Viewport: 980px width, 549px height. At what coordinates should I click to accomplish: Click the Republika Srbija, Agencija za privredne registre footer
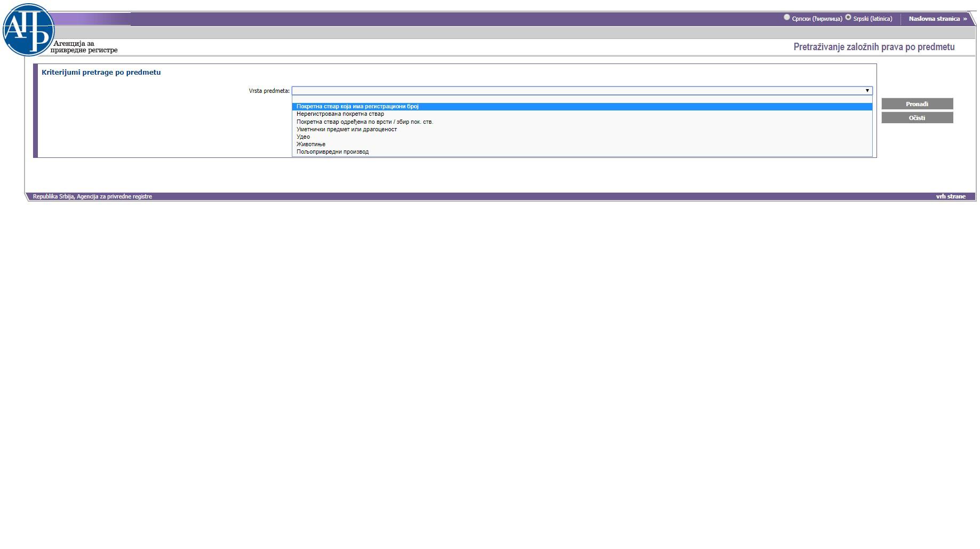pos(92,196)
